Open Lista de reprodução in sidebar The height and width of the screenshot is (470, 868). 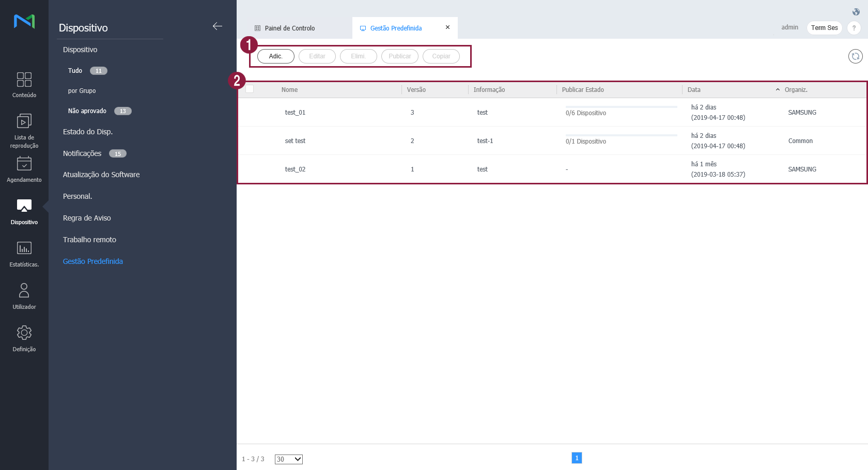coord(24,121)
